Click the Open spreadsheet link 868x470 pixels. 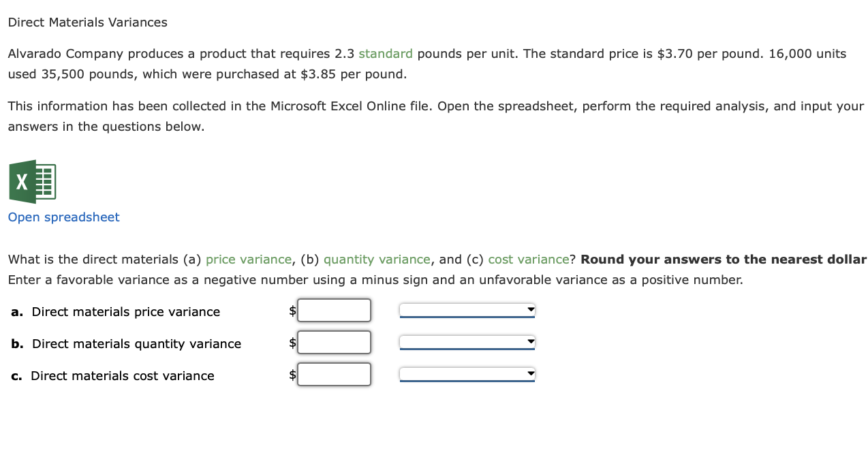[63, 217]
